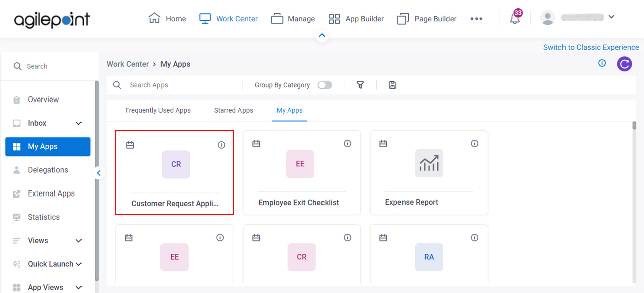Viewport: 644px width, 293px height.
Task: Open the more options ellipsis in top navigation
Action: 476,19
